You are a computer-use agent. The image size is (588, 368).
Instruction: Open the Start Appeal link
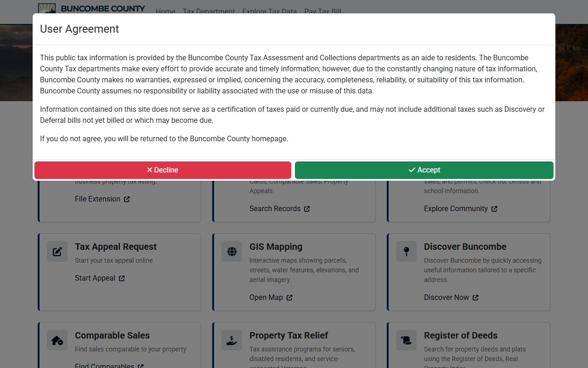(x=95, y=278)
